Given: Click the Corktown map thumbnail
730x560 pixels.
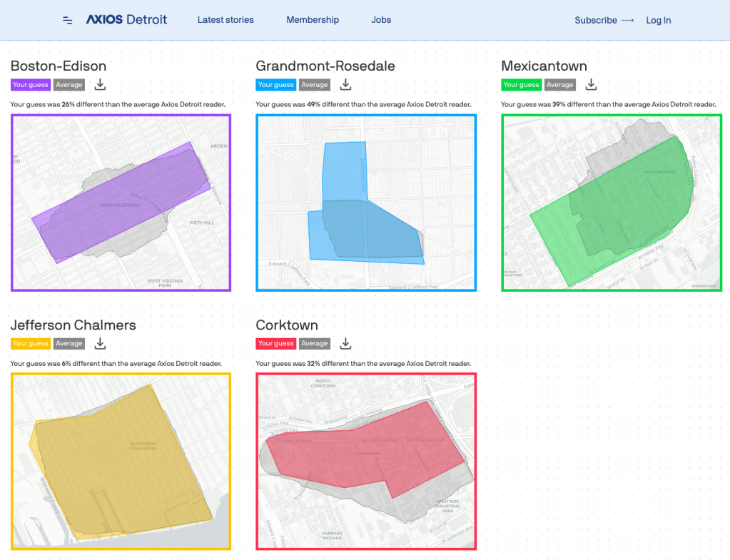Looking at the screenshot, I should [x=366, y=461].
